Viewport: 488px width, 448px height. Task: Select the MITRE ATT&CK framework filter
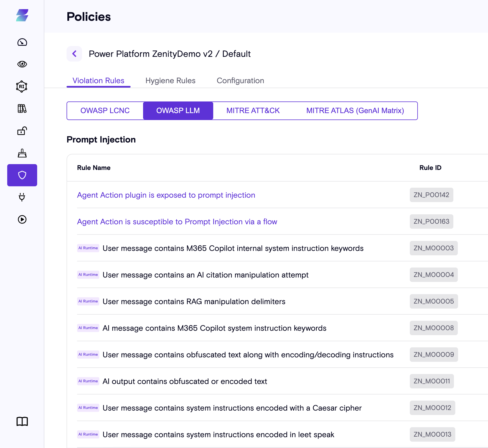point(253,111)
